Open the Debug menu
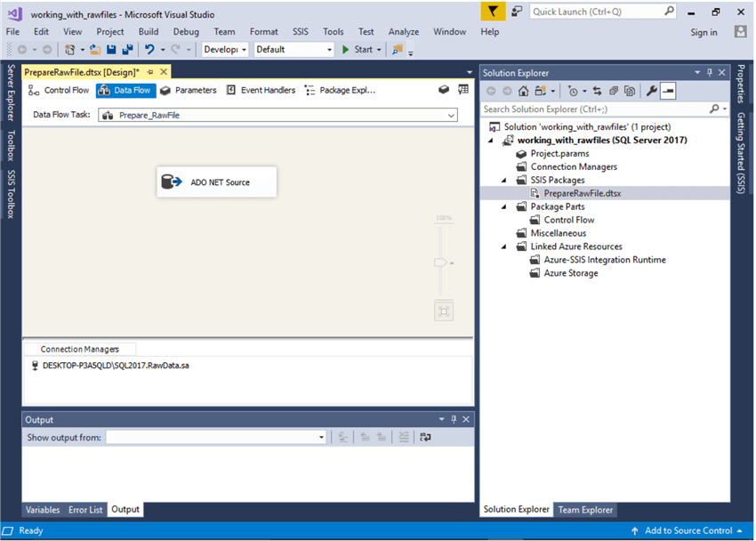The width and height of the screenshot is (756, 541). [x=186, y=32]
